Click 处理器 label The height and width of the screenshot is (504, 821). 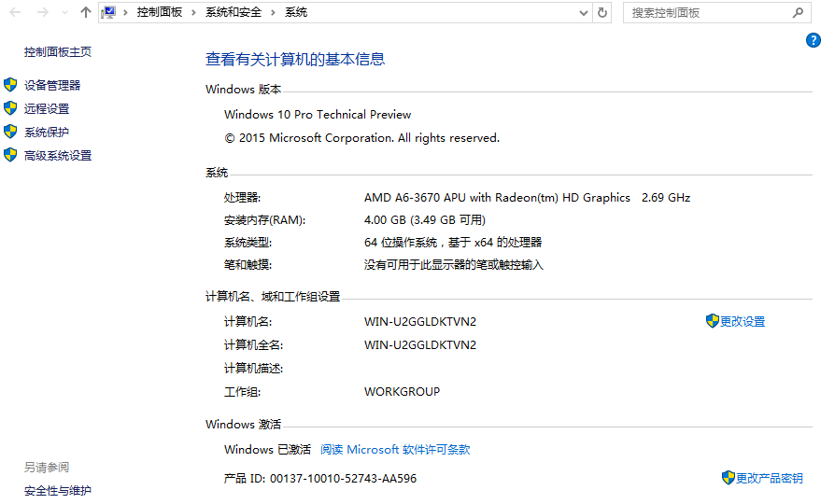[x=242, y=198]
